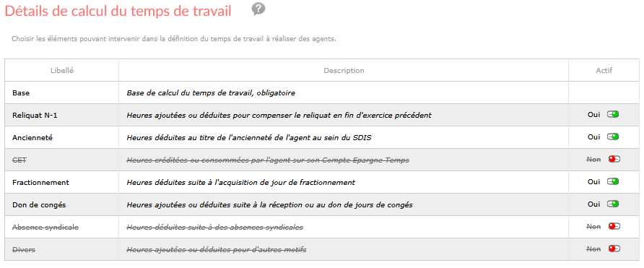
Task: Select the Don de congés label
Action: pyautogui.click(x=39, y=204)
